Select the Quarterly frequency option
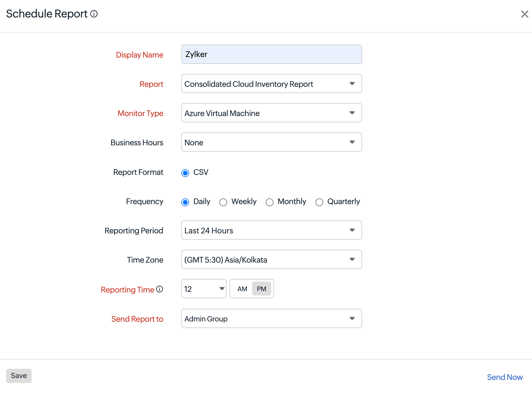532x395 pixels. pyautogui.click(x=319, y=202)
